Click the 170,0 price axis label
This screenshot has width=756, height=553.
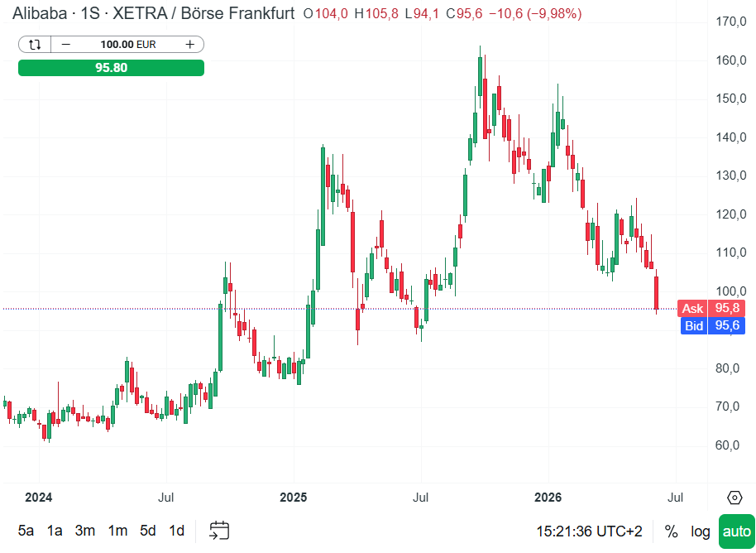731,22
